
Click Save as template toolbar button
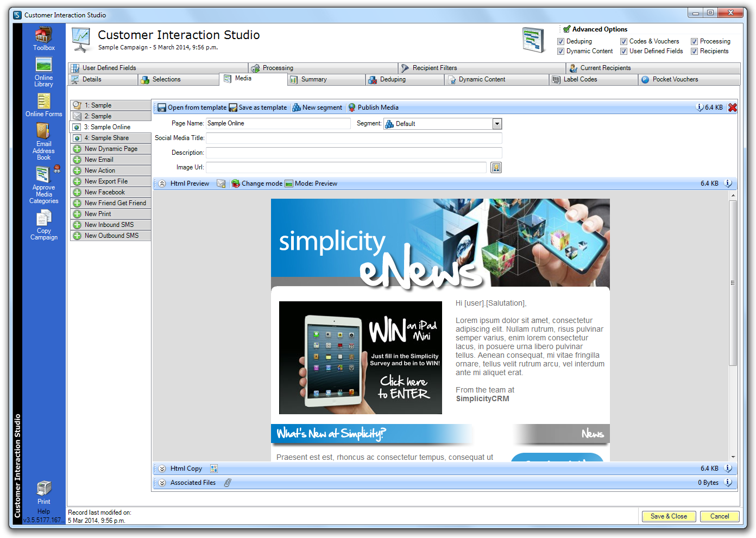258,107
